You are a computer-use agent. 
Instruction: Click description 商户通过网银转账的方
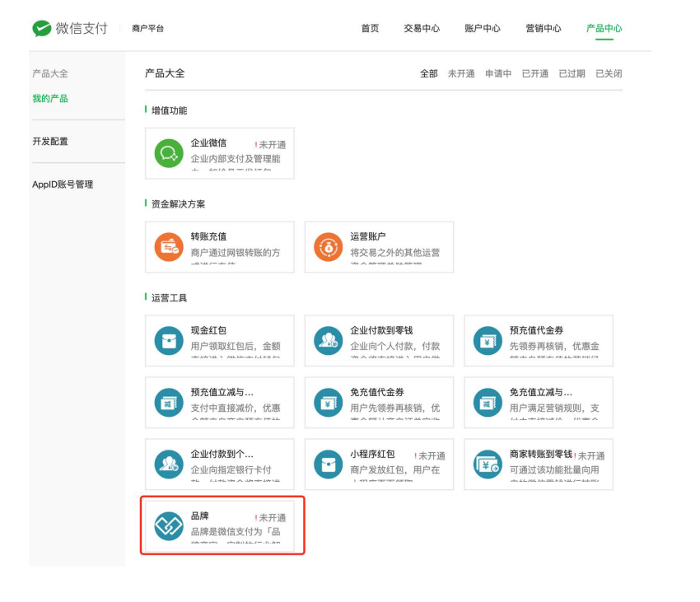236,253
